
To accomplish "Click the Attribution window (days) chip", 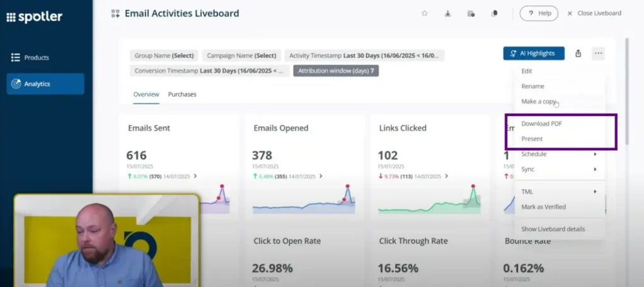I will pos(336,71).
